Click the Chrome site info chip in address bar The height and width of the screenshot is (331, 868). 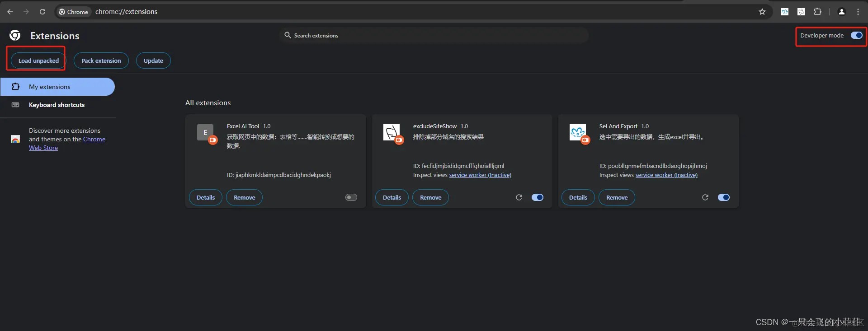point(73,12)
